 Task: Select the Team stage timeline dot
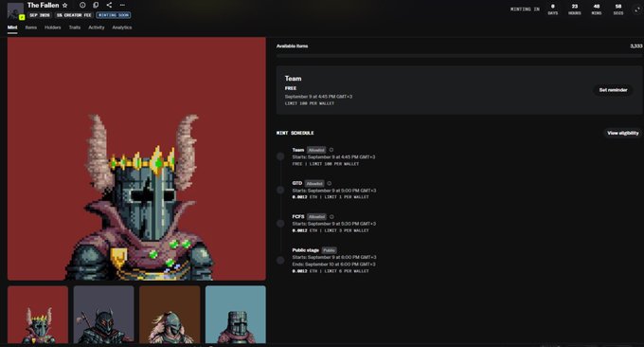tap(280, 156)
